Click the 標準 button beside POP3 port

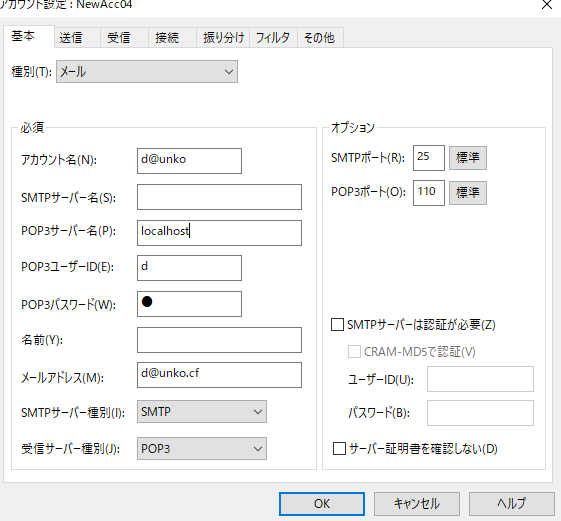point(468,193)
